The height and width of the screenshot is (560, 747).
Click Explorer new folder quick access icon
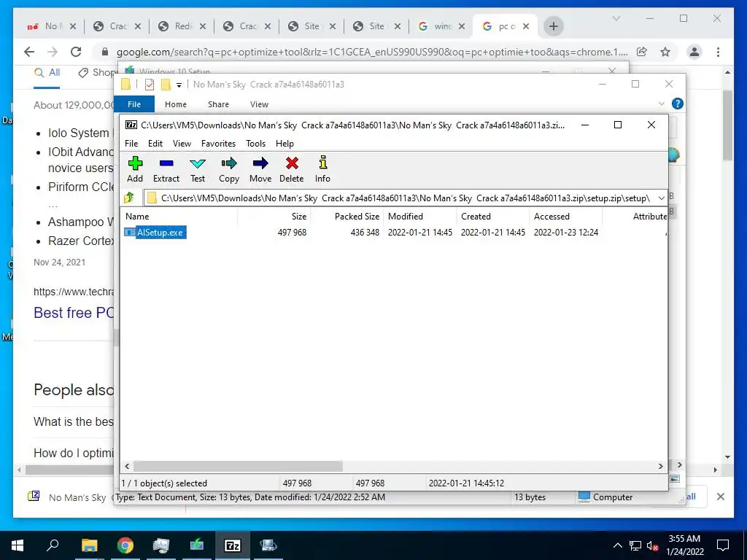pyautogui.click(x=166, y=85)
